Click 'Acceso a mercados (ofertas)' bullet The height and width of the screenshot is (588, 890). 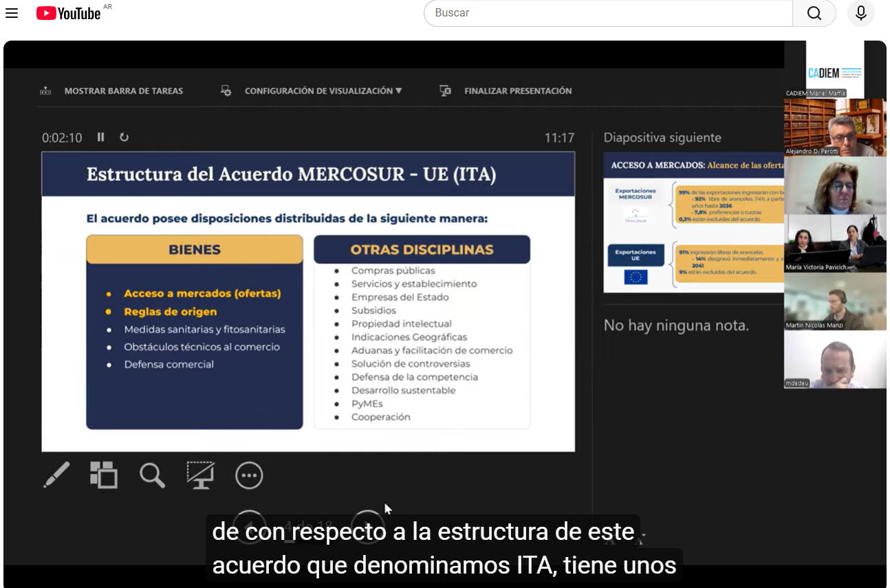point(202,294)
